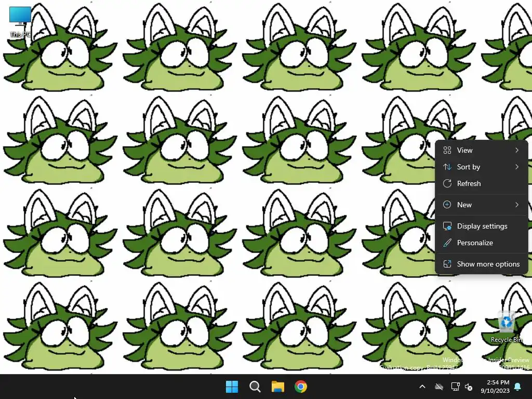Launch Google Chrome from taskbar

301,387
